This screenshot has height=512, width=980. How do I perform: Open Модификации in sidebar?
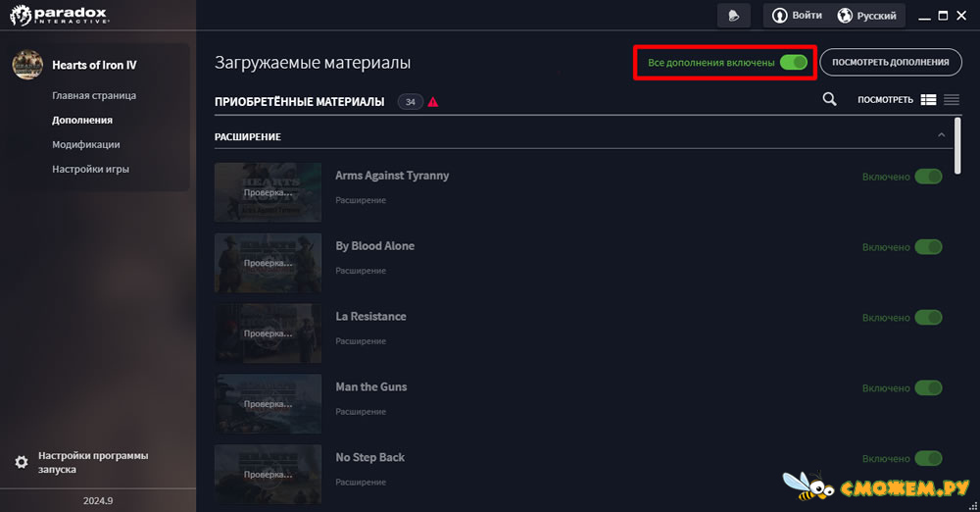[x=85, y=144]
